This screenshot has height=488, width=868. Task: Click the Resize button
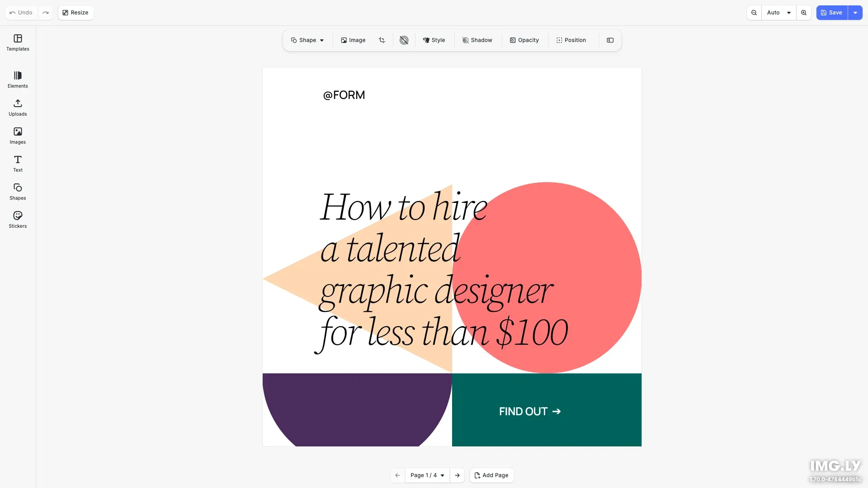[x=75, y=13]
